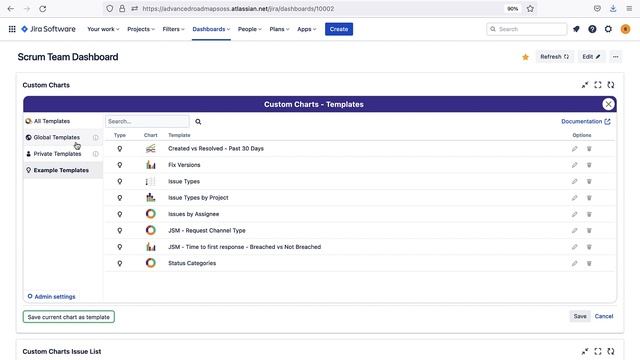Expand the People dropdown

pyautogui.click(x=249, y=29)
